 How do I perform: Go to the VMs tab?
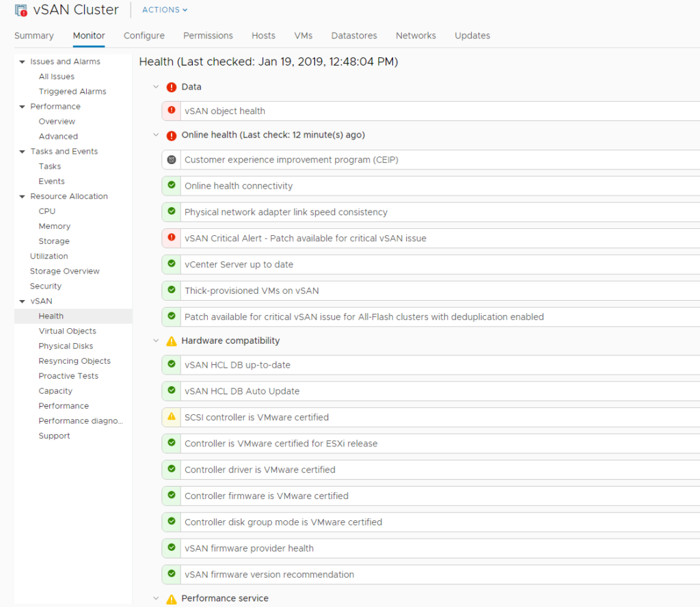303,36
